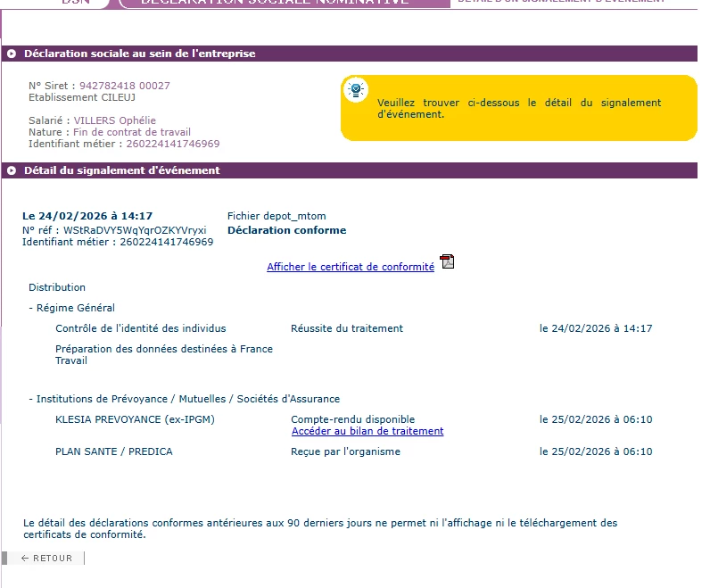Click 'Fin de contrat de travail' nature value

coord(132,132)
